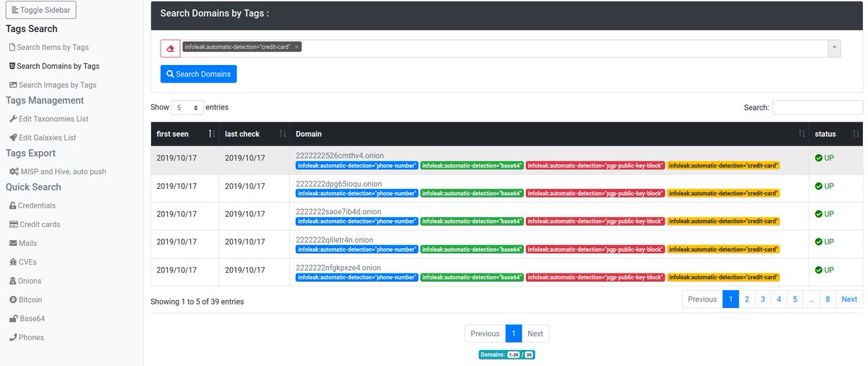This screenshot has height=366, width=868.
Task: Click the image icon beside Search Images
Action: [13, 85]
